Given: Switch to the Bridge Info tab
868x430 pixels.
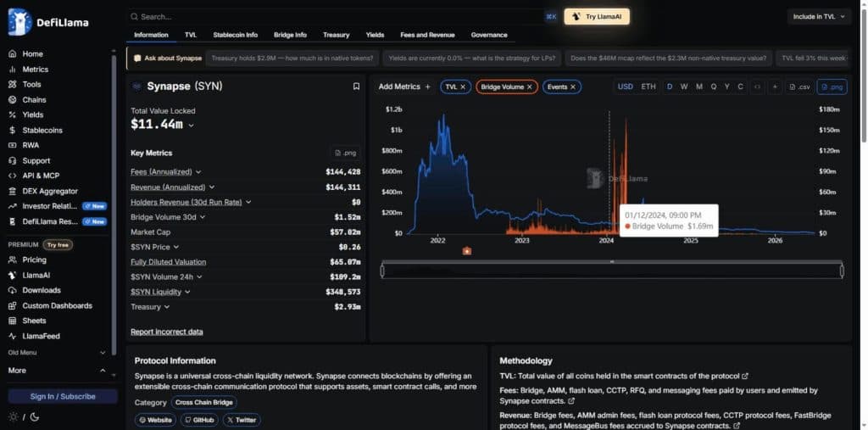Looking at the screenshot, I should (x=290, y=35).
